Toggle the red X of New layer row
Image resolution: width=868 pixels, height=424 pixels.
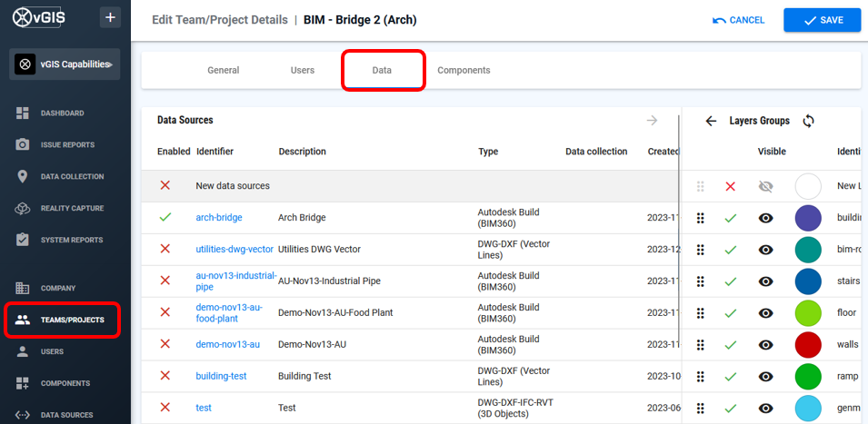pos(731,187)
